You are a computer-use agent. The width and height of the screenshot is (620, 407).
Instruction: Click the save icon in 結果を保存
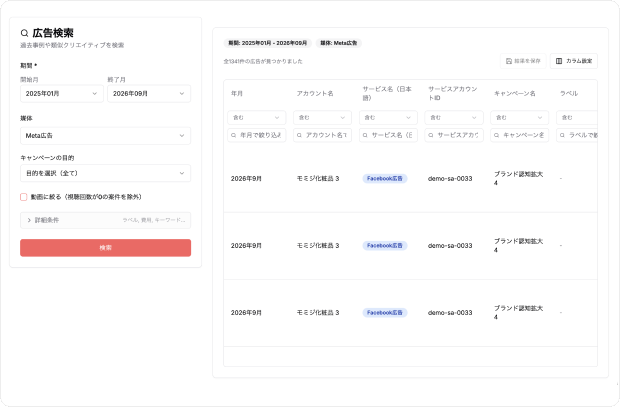(x=509, y=61)
